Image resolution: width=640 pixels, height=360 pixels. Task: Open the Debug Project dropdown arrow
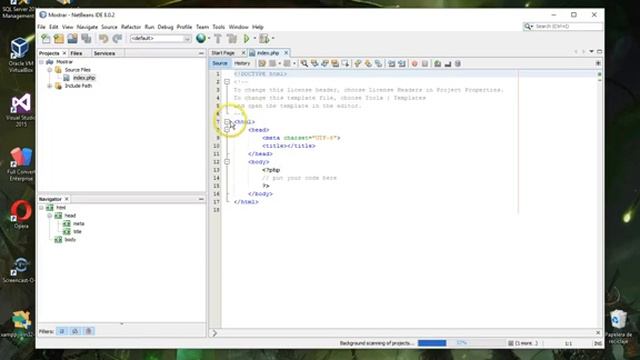(273, 38)
